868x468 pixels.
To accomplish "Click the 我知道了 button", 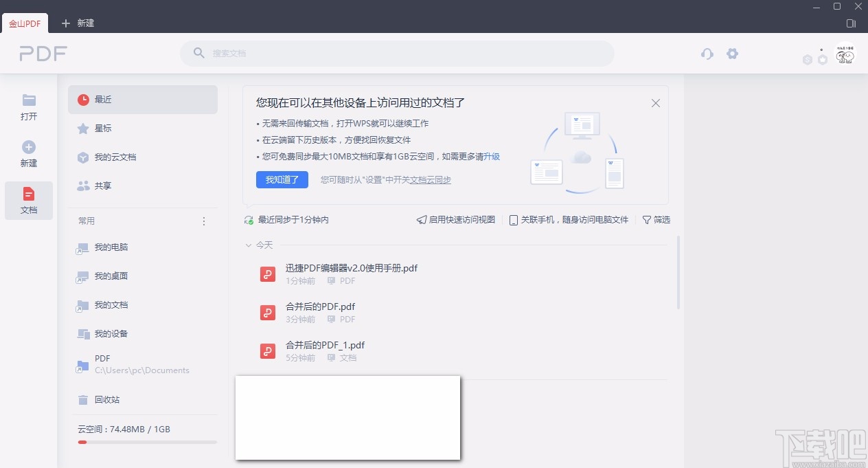I will pyautogui.click(x=282, y=179).
